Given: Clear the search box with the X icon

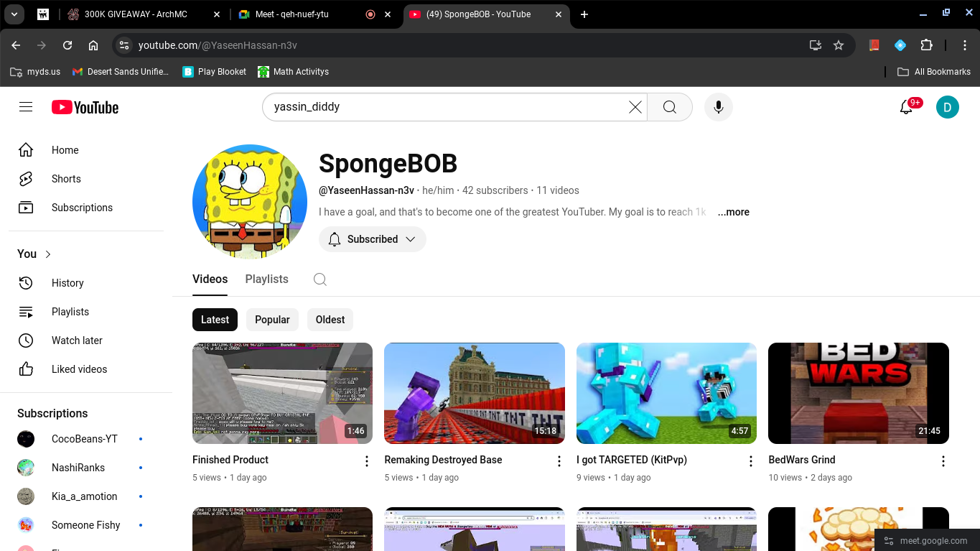Looking at the screenshot, I should [635, 107].
